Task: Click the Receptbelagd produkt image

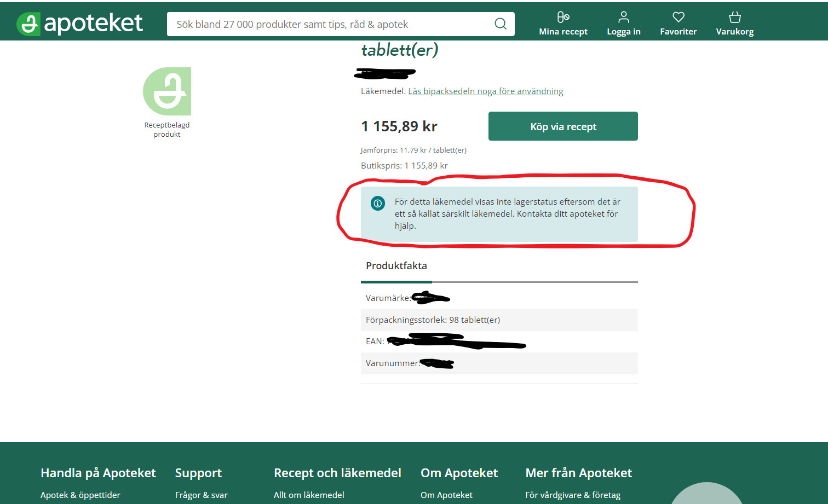Action: pyautogui.click(x=167, y=91)
